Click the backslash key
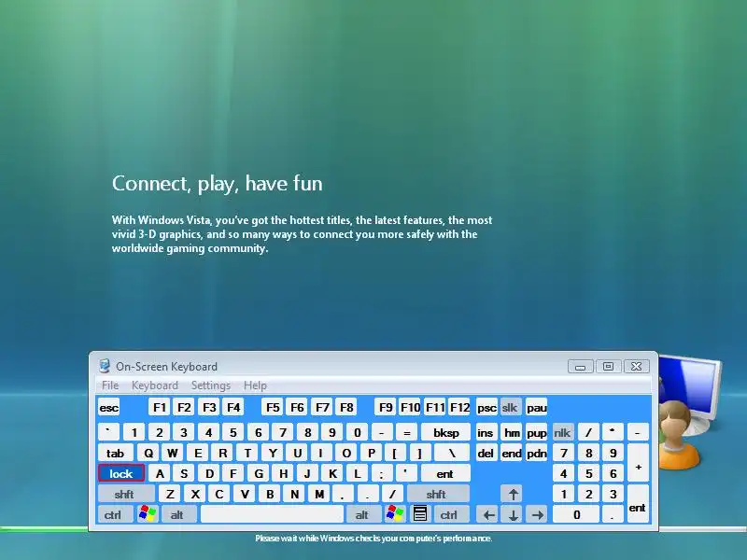Viewport: 747px width, 560px height. [x=452, y=453]
